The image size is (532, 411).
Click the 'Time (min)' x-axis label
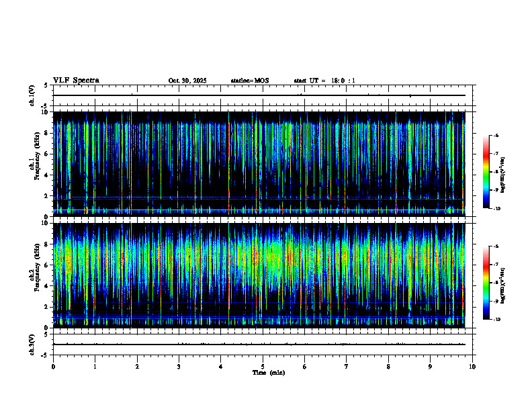click(269, 373)
